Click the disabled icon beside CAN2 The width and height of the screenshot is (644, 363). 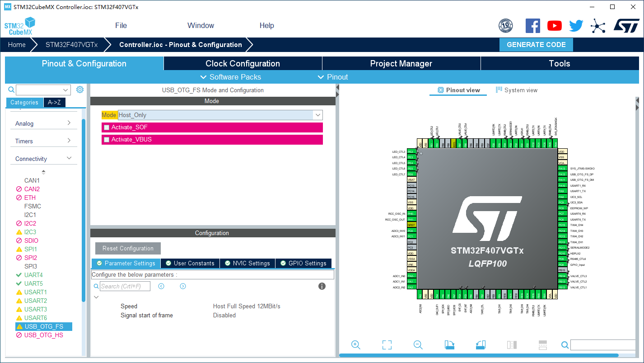(x=19, y=189)
